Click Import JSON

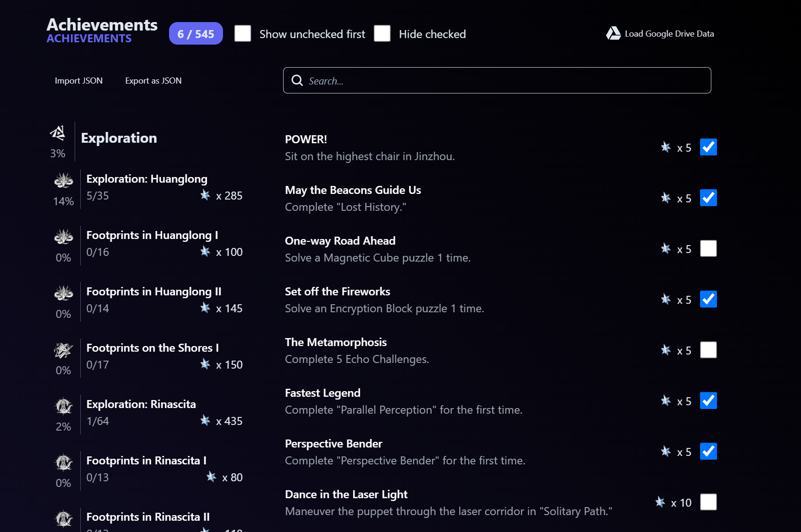[x=79, y=81]
